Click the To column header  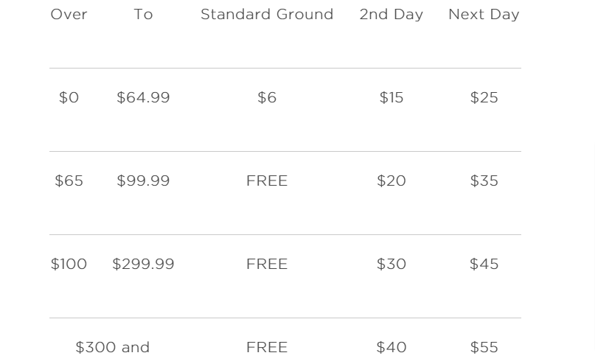click(x=143, y=15)
